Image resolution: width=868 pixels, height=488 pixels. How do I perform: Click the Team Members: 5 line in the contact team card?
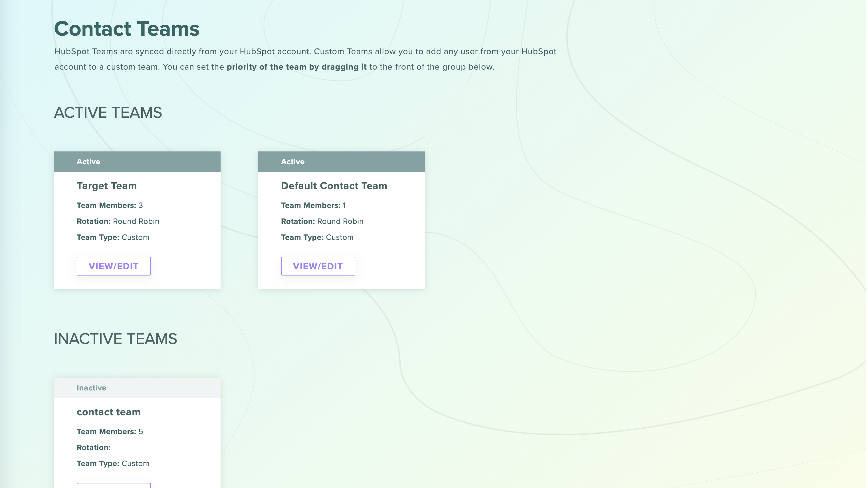110,432
